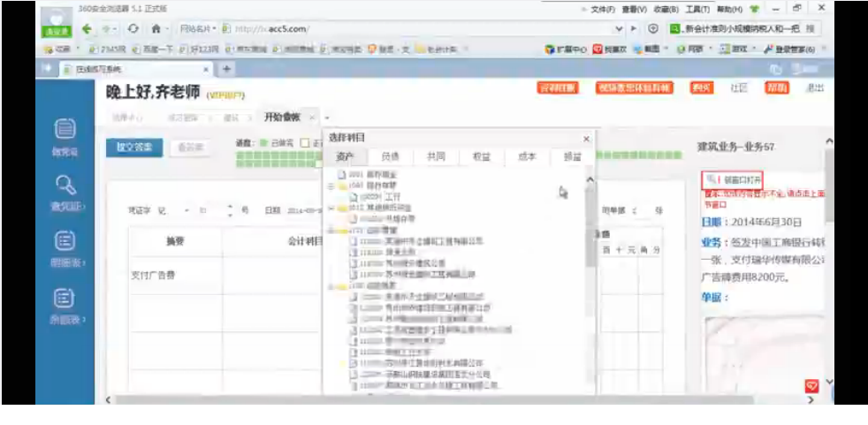Click the green shirt skin icon
868x425 pixels.
753,10
